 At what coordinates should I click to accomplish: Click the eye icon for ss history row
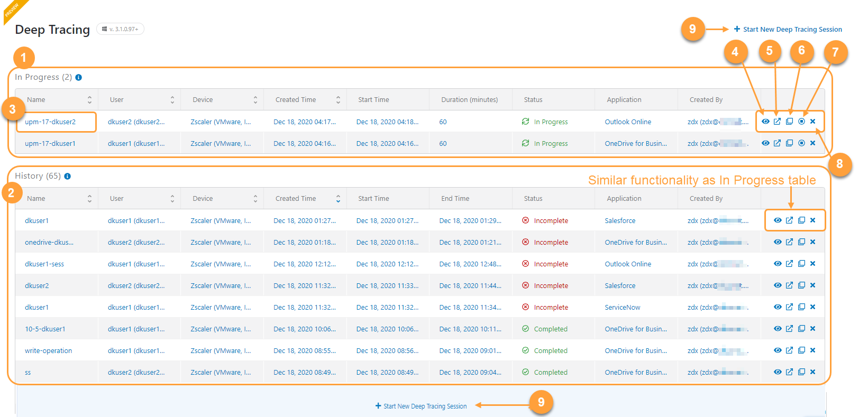point(778,372)
